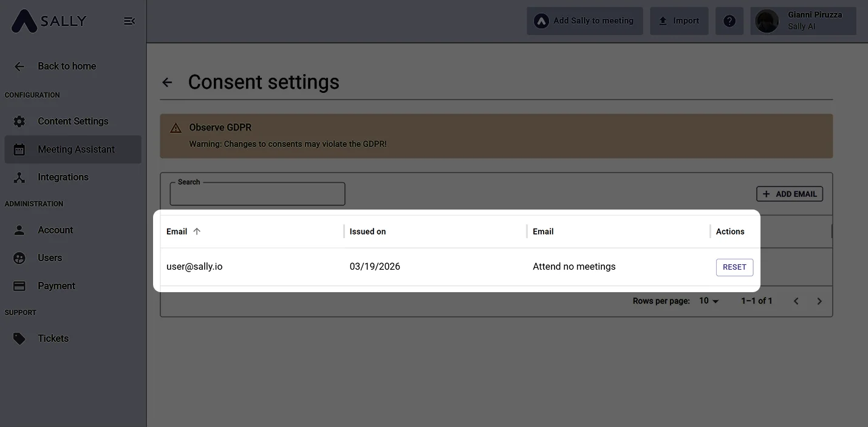Go to previous page of table
The width and height of the screenshot is (868, 427).
(x=796, y=301)
